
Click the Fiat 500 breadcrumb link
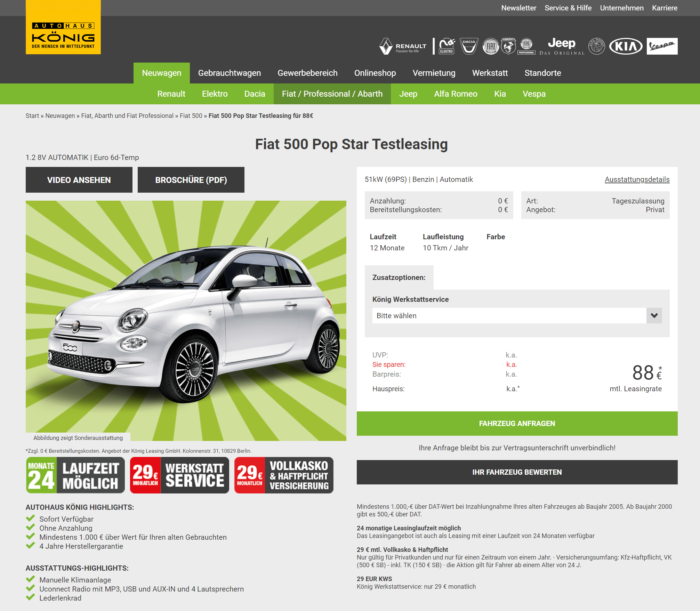191,116
